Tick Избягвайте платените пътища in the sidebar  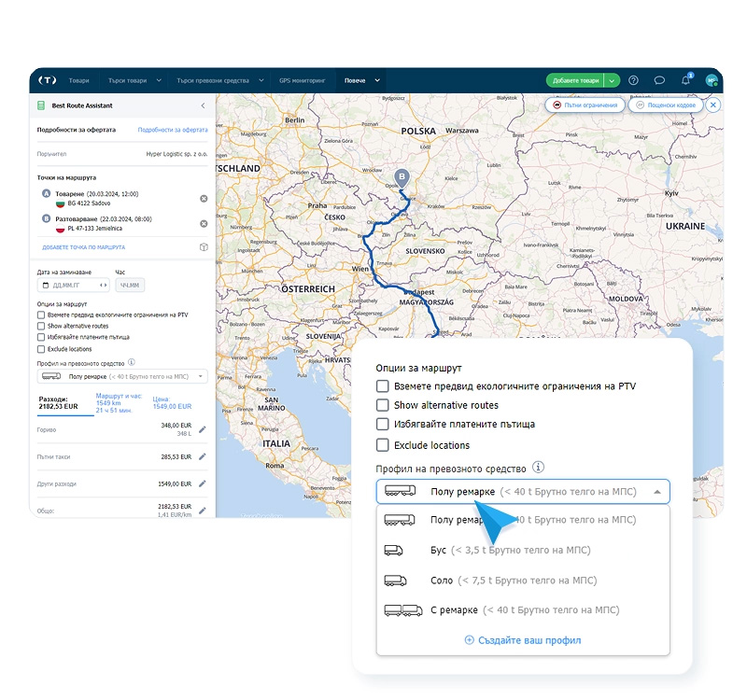coord(41,337)
